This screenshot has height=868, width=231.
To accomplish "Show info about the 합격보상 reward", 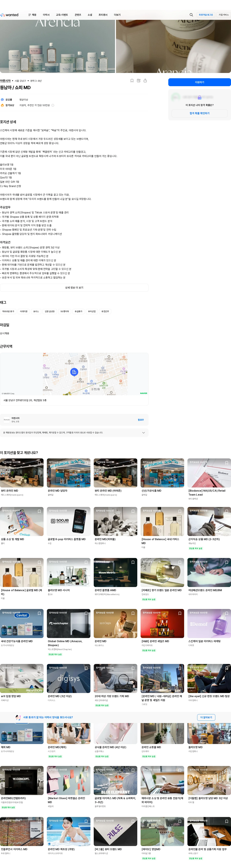I will [x=53, y=105].
